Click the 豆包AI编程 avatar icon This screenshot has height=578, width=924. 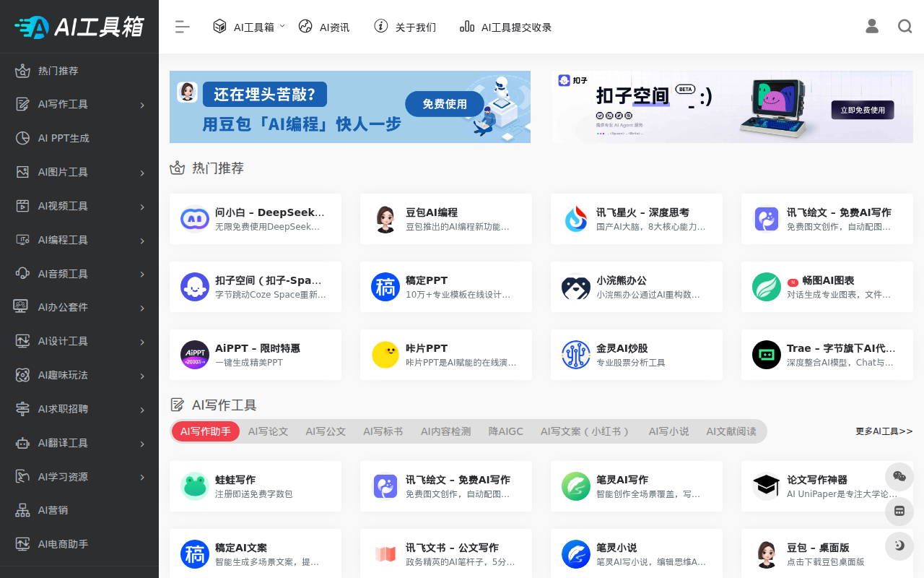[x=385, y=219]
